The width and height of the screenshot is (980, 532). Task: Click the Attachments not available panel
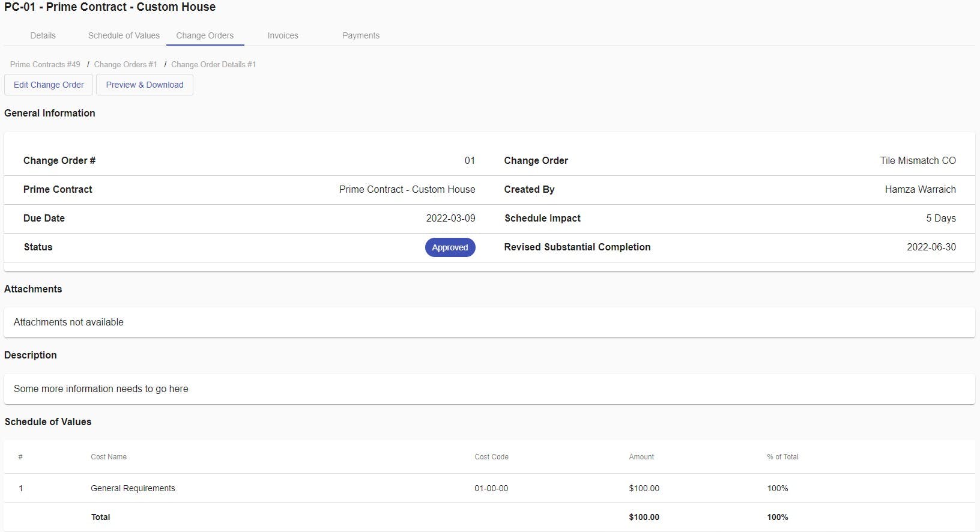(x=489, y=322)
